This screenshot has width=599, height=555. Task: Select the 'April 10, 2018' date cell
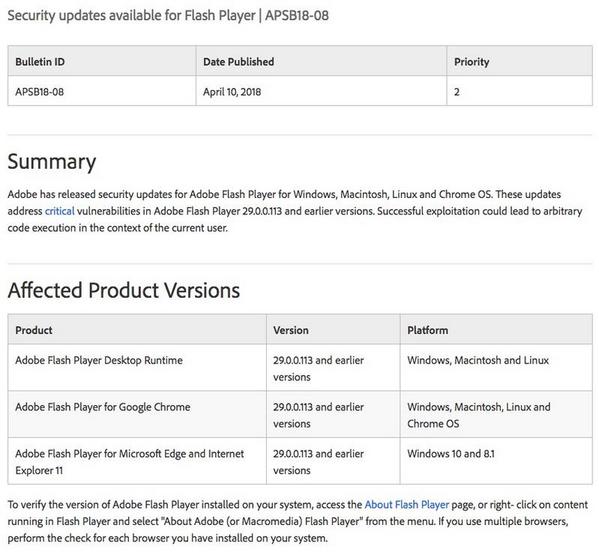click(321, 91)
